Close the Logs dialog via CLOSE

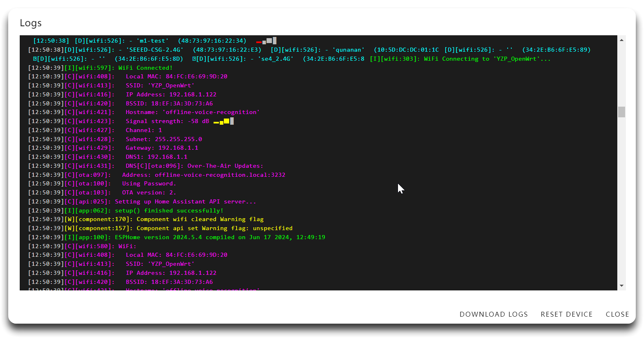click(617, 314)
